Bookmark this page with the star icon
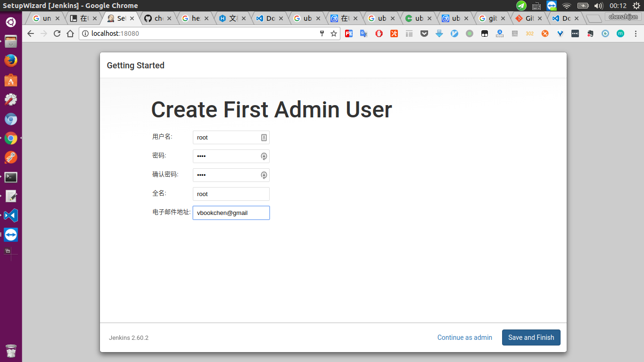This screenshot has height=362, width=644. [334, 33]
